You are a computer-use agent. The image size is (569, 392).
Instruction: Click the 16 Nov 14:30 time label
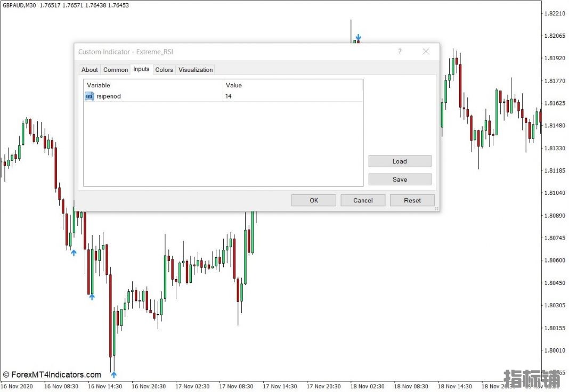pyautogui.click(x=105, y=386)
